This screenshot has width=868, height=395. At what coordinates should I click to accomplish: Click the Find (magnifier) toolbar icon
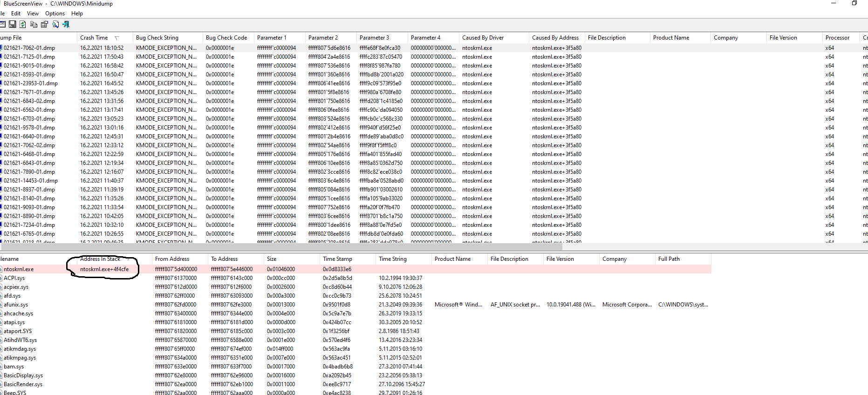point(55,24)
